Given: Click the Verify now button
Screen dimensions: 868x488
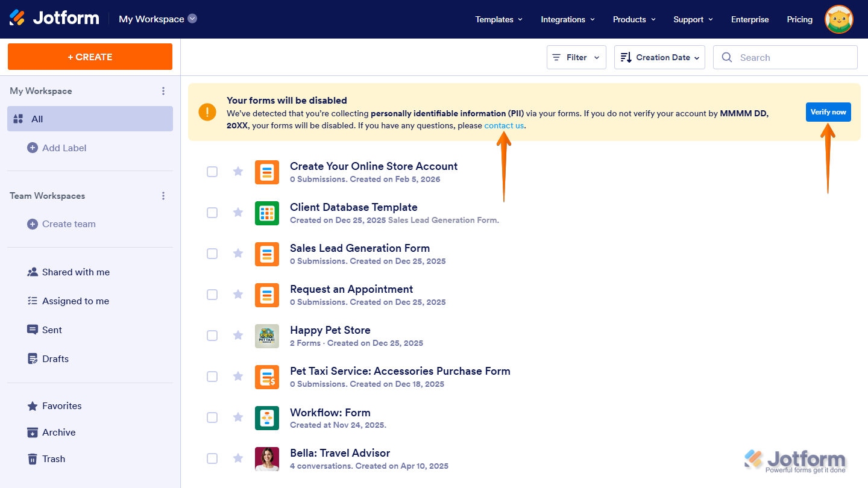Looking at the screenshot, I should 828,112.
